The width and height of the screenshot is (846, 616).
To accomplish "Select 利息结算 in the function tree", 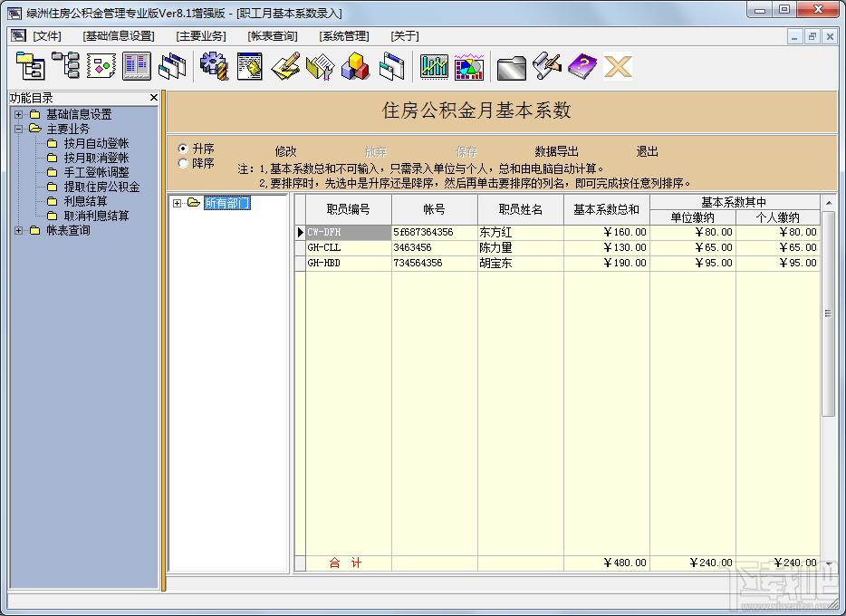I will click(x=85, y=201).
